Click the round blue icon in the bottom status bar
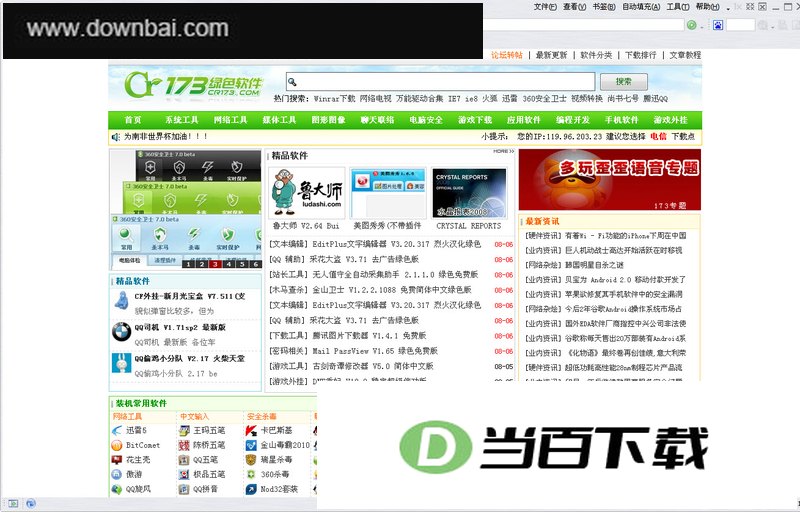Viewport: 800px width, 512px height. point(31,503)
